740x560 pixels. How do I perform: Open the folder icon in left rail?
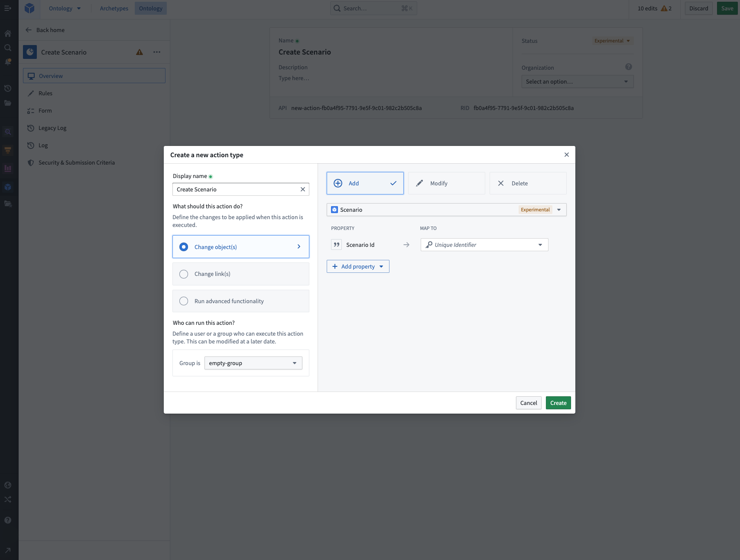8,103
